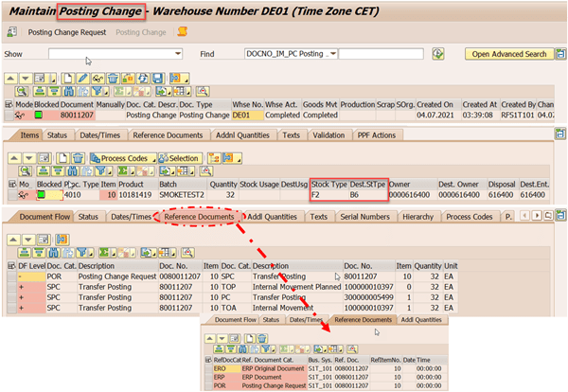568x392 pixels.
Task: Click the header row edit mode icon
Action: tap(19, 115)
